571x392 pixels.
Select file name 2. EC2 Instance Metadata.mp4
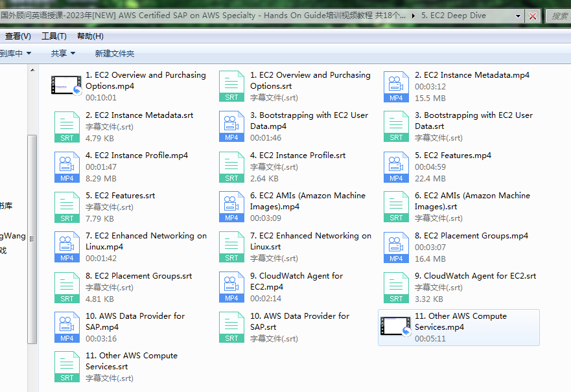472,75
